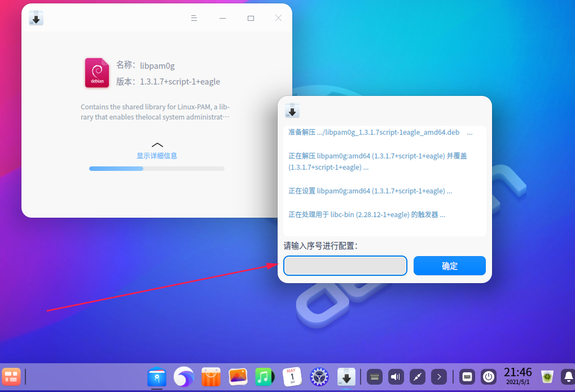Launch the browser from the dock

pyautogui.click(x=184, y=377)
